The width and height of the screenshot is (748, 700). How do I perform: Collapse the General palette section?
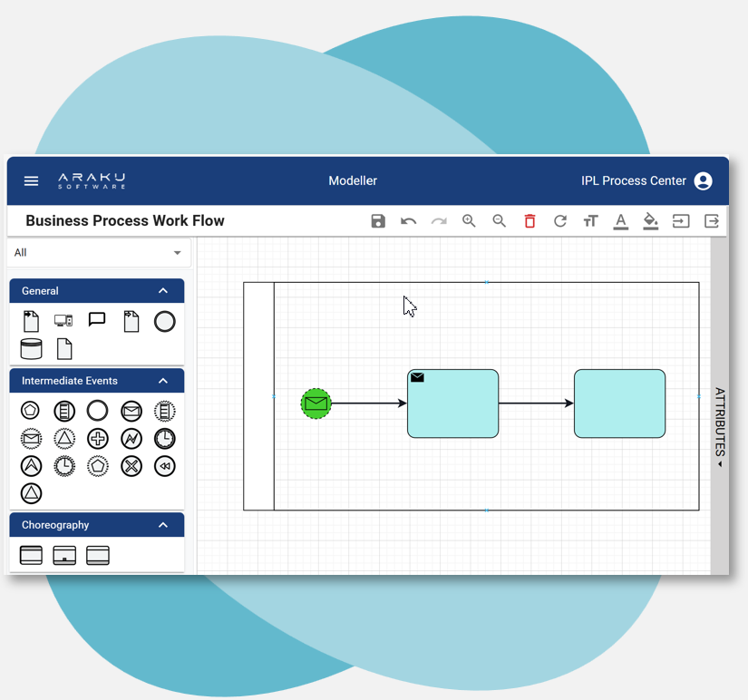pyautogui.click(x=163, y=291)
